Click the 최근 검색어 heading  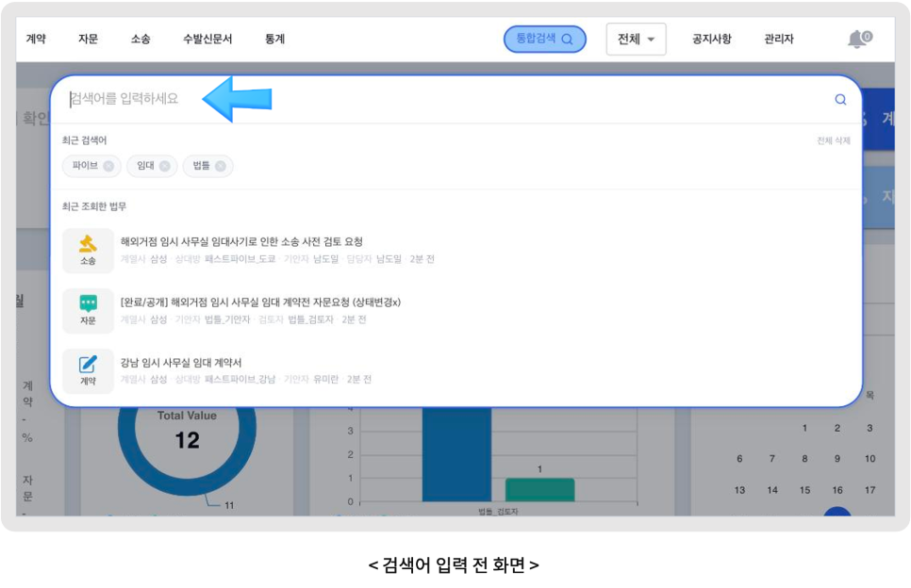84,140
